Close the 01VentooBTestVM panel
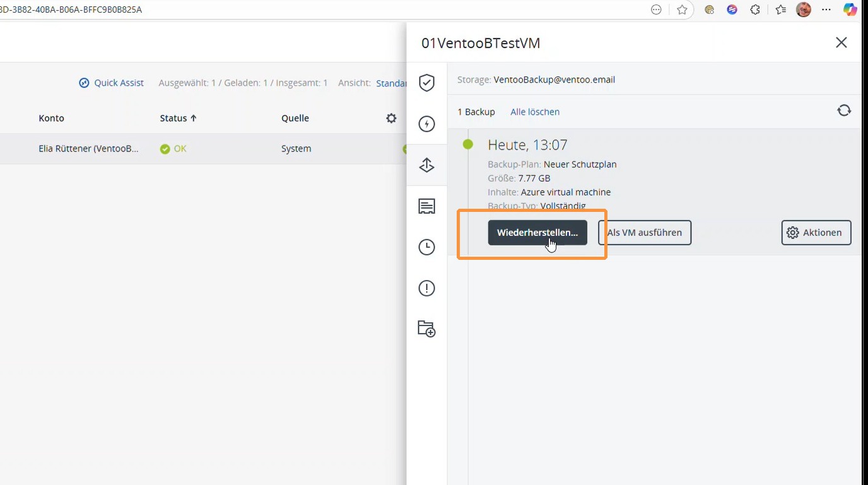This screenshot has width=868, height=485. 841,42
